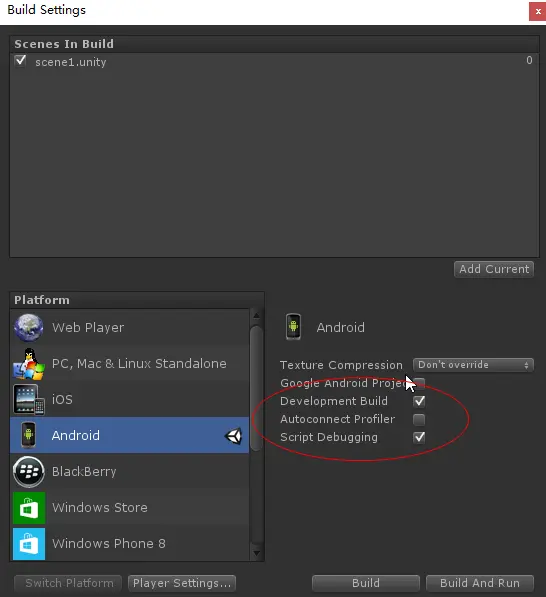Select the BlackBerry logo icon
This screenshot has height=597, width=546.
tap(29, 472)
